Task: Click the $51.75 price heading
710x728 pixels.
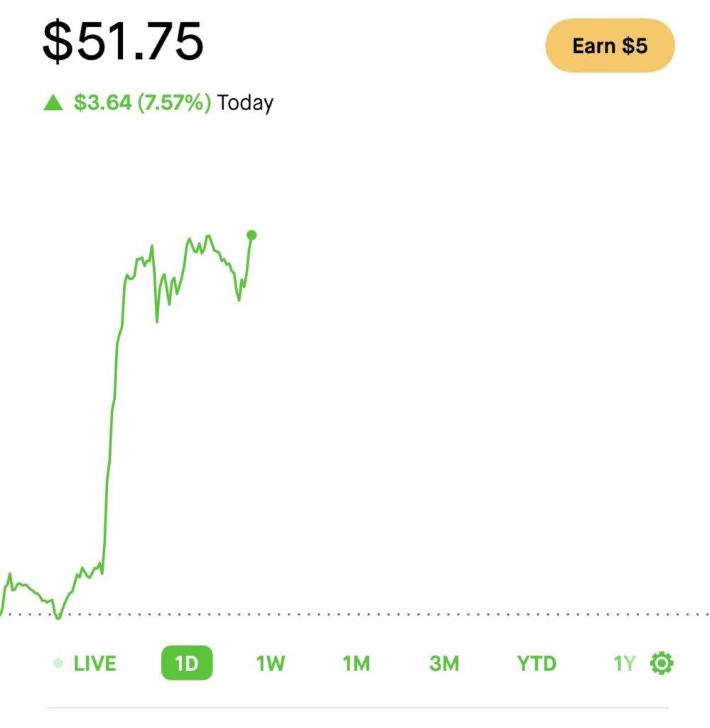Action: (x=124, y=41)
